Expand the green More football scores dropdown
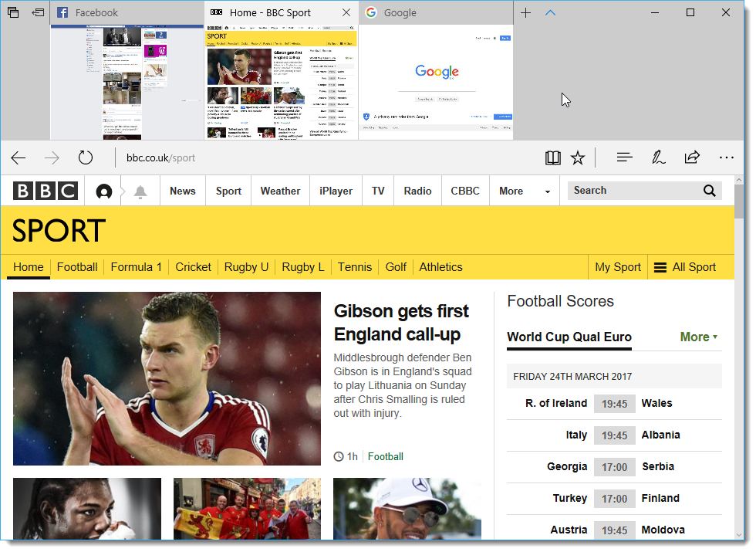756x552 pixels. [698, 337]
